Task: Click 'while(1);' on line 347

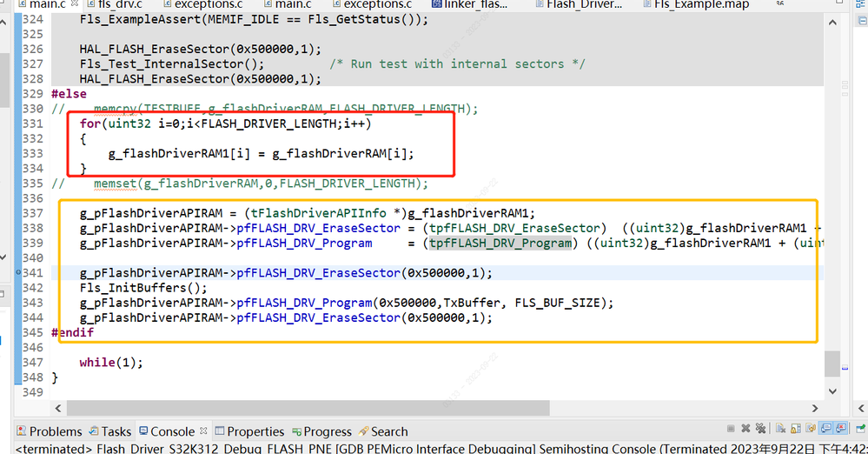Action: point(111,362)
